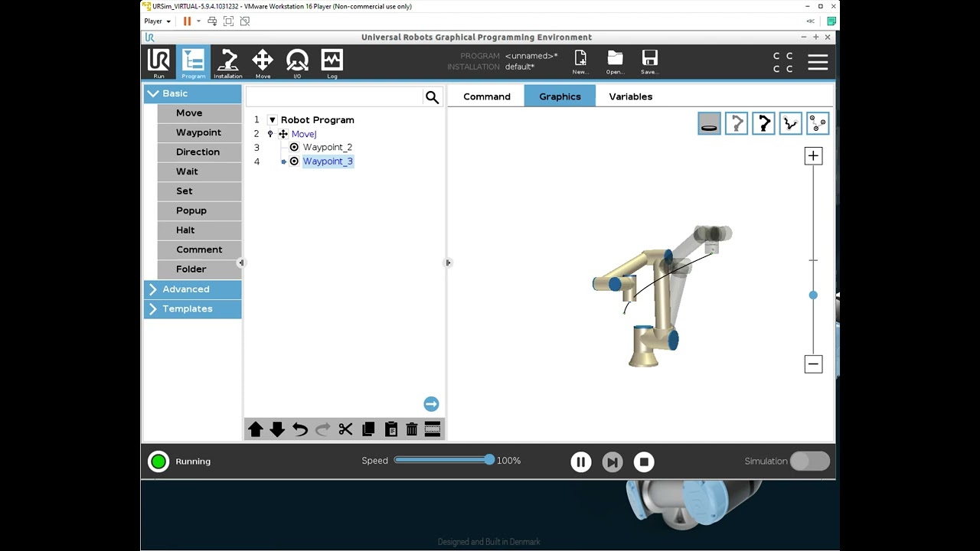Open the Move screen icon
Screen dimensions: 980x551
point(263,63)
